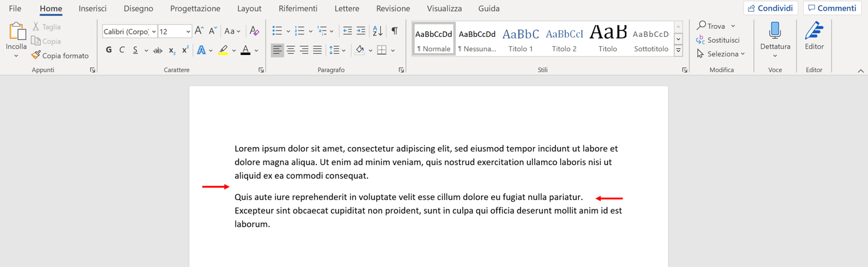Toggle superscript formatting

[x=185, y=50]
